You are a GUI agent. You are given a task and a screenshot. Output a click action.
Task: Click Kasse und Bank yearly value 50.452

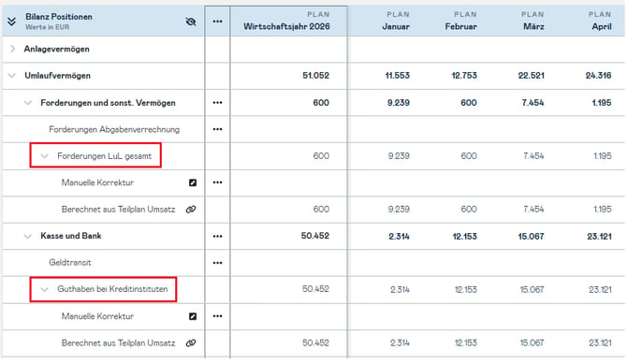315,236
